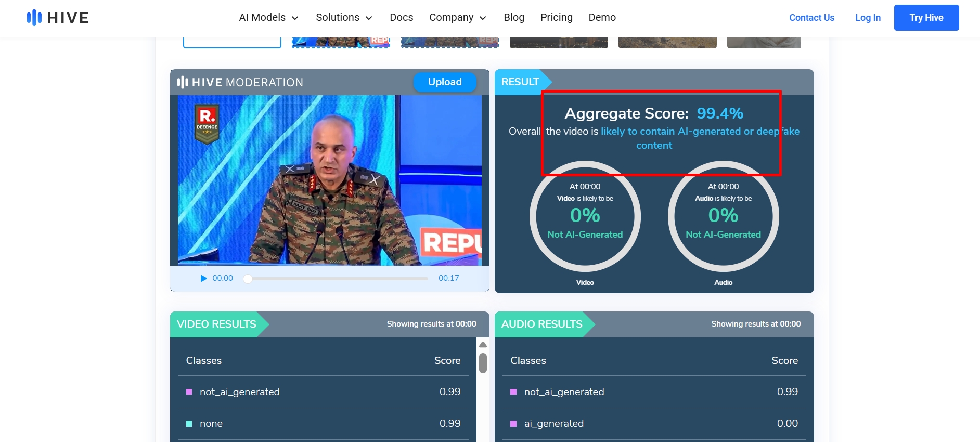
Task: Open the Pricing page
Action: (556, 18)
